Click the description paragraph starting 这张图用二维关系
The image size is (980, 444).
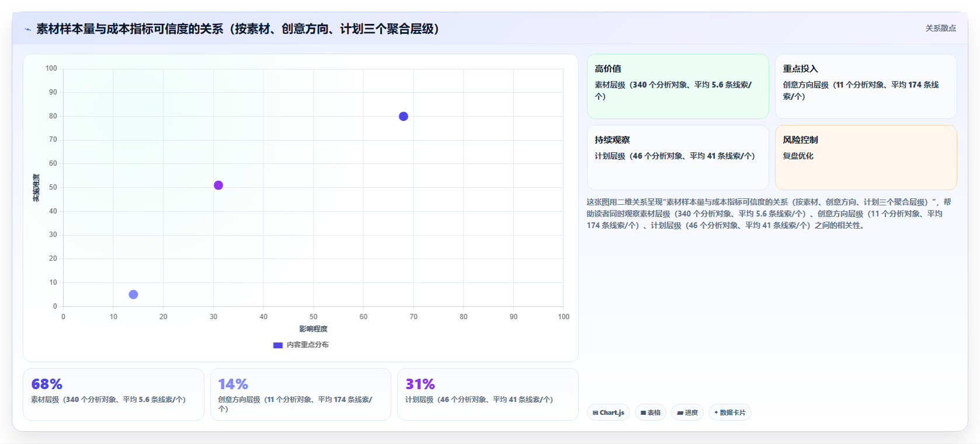[x=769, y=214]
